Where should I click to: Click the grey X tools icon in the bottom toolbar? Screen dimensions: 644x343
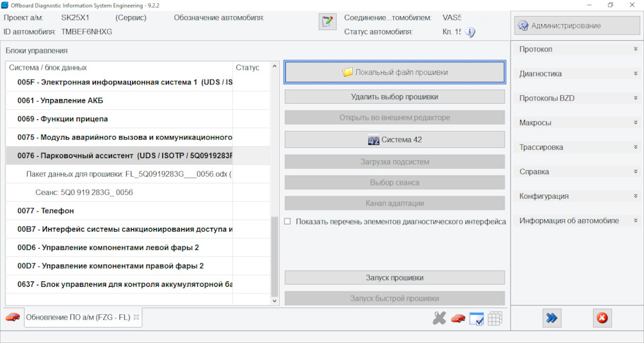439,318
